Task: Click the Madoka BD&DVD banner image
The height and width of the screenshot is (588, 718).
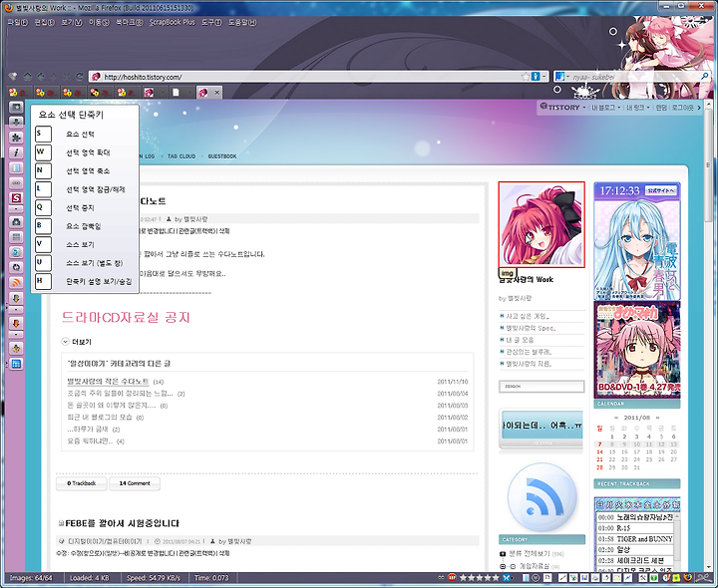Action: [637, 350]
